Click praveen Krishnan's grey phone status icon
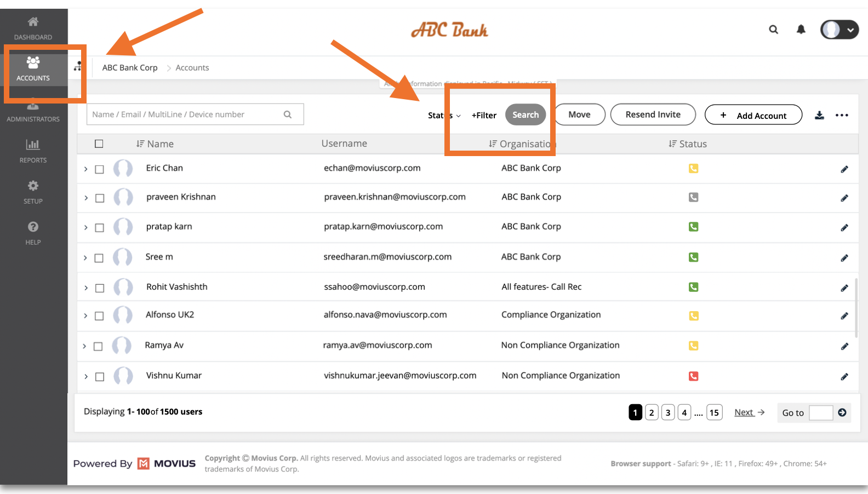 point(693,197)
